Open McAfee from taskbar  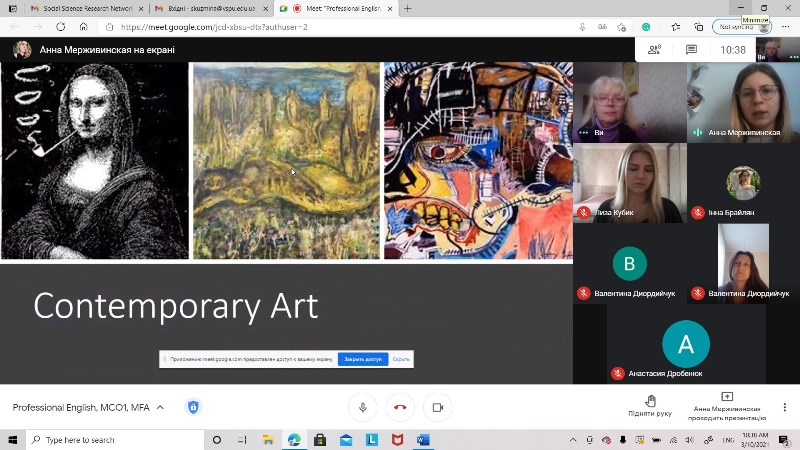pos(397,440)
